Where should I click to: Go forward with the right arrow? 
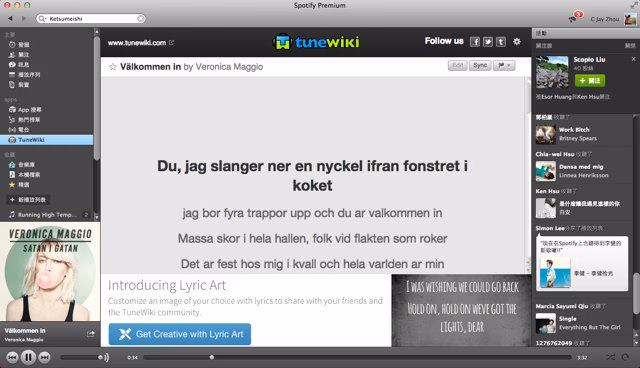tap(24, 18)
